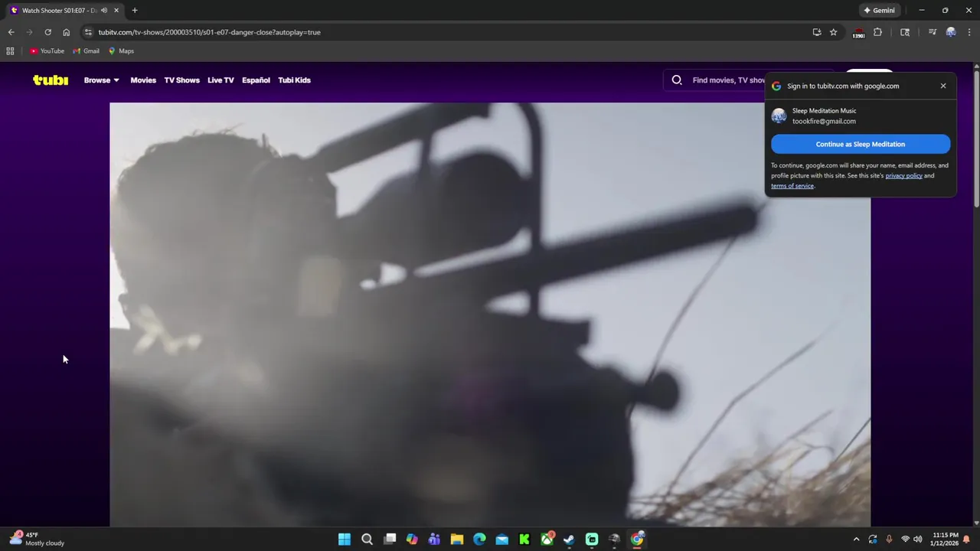
Task: Open the Extensions puzzle icon
Action: 877,32
